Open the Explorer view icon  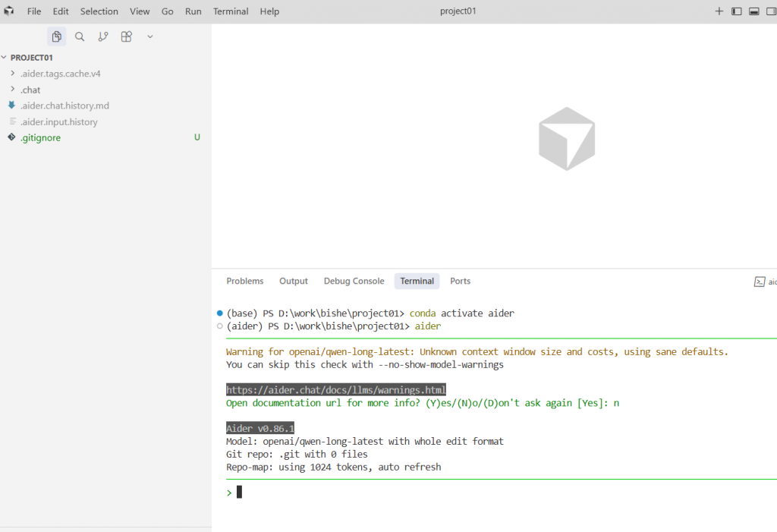coord(56,36)
